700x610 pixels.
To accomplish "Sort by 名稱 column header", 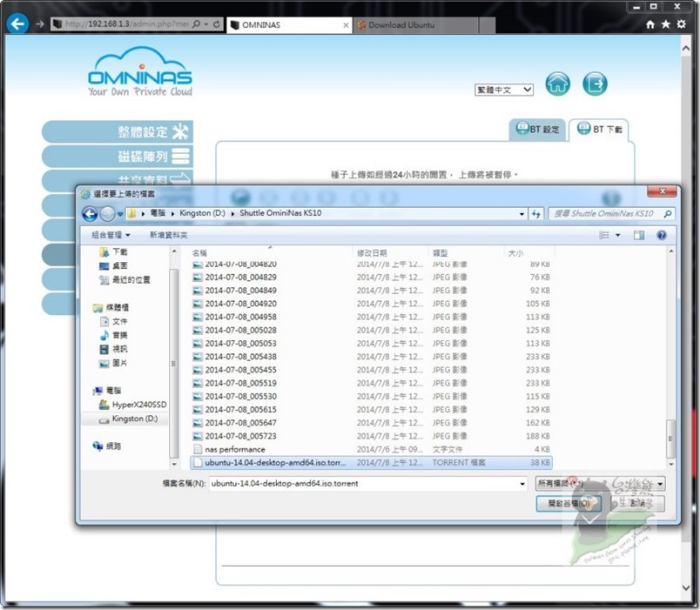I will click(x=271, y=253).
